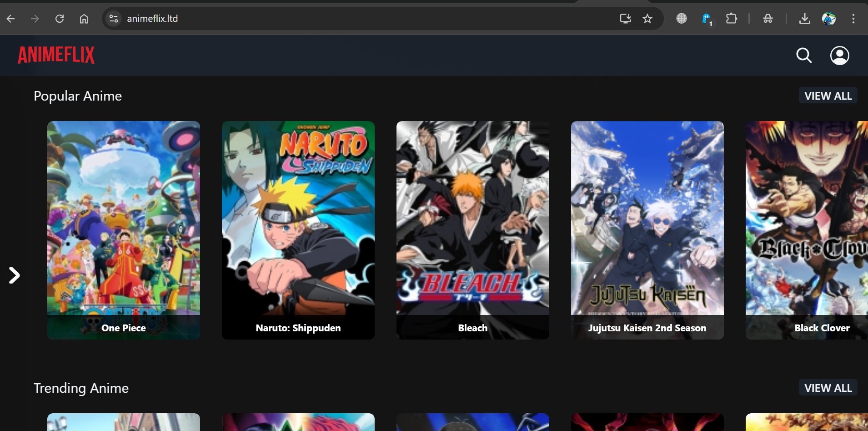Reload the current page
Screen dimensions: 868x431
point(60,19)
